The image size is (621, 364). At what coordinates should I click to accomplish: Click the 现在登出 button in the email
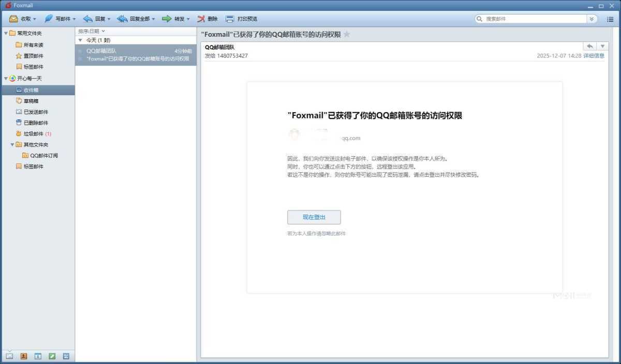pyautogui.click(x=314, y=217)
